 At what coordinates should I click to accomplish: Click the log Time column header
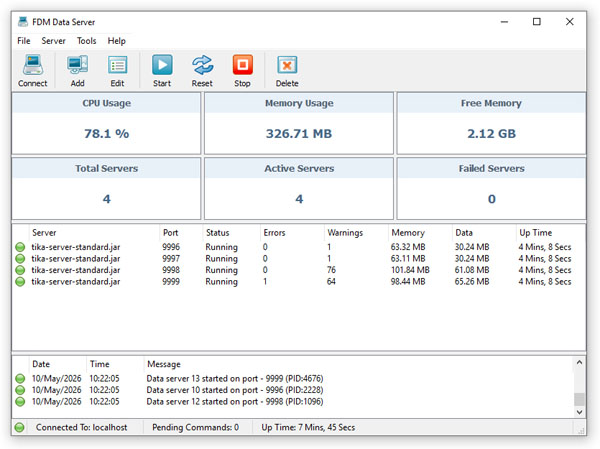[x=115, y=364]
